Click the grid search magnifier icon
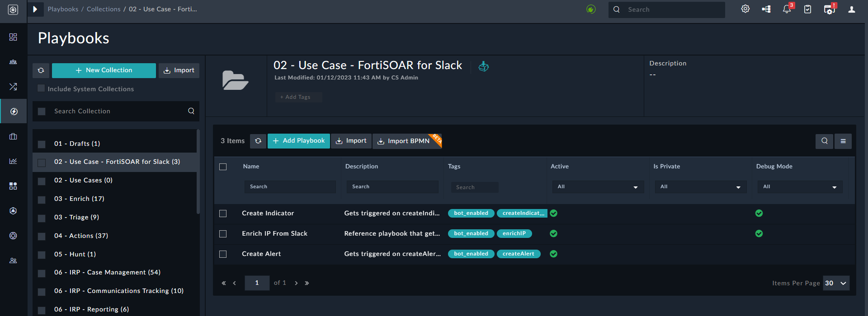Image resolution: width=868 pixels, height=316 pixels. click(x=824, y=141)
